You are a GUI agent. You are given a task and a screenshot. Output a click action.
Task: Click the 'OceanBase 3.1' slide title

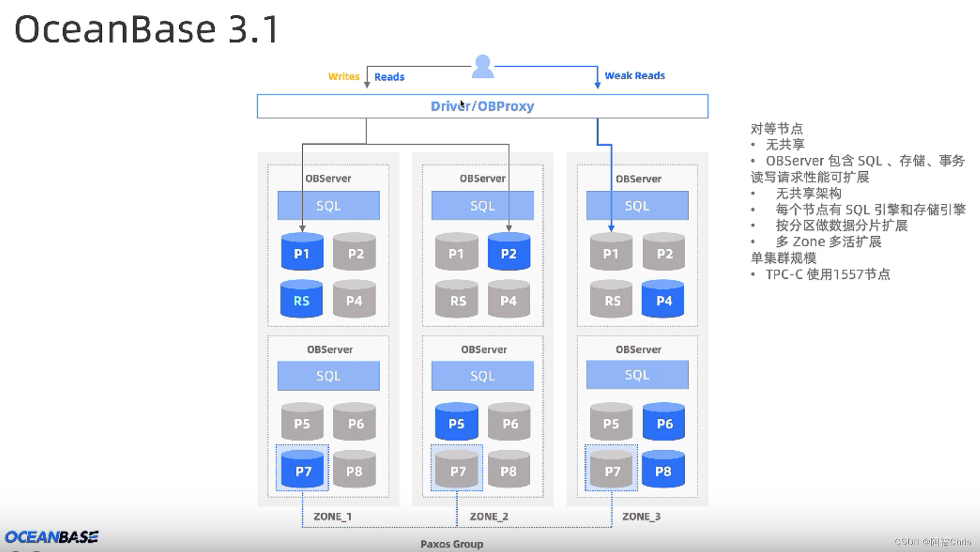147,29
